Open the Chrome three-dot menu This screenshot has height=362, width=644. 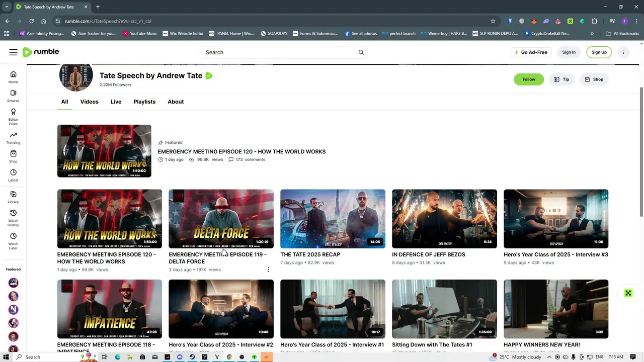coord(636,21)
